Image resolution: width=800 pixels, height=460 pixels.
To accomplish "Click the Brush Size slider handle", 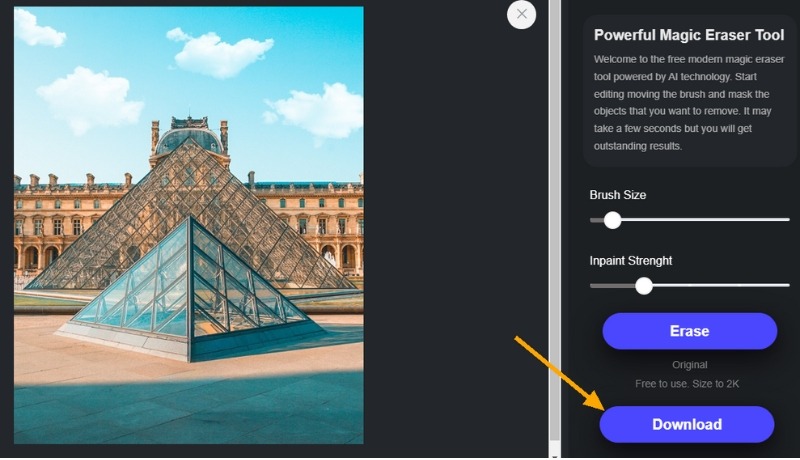I will point(612,220).
